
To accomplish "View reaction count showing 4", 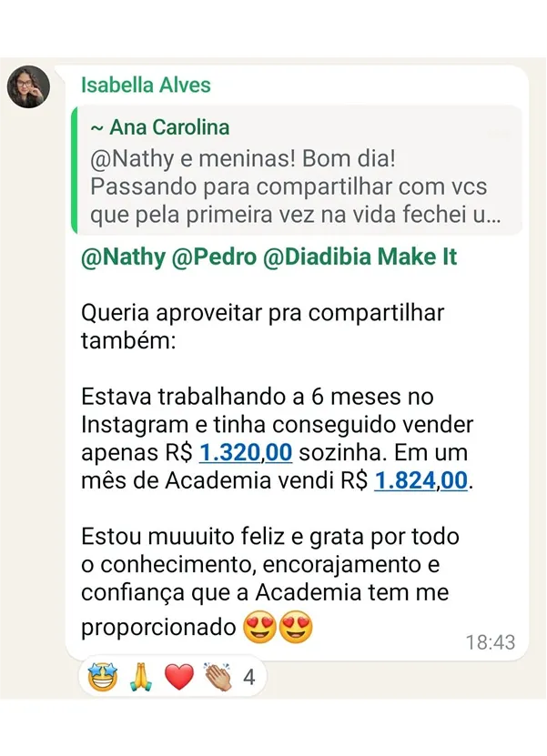I will coord(248,677).
